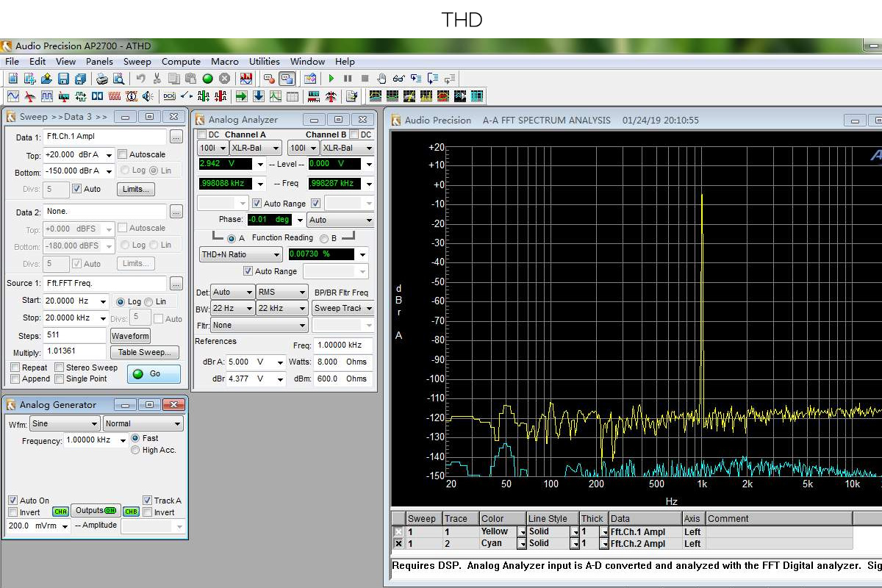Image resolution: width=882 pixels, height=588 pixels.
Task: Open the print preview icon
Action: pyautogui.click(x=118, y=79)
